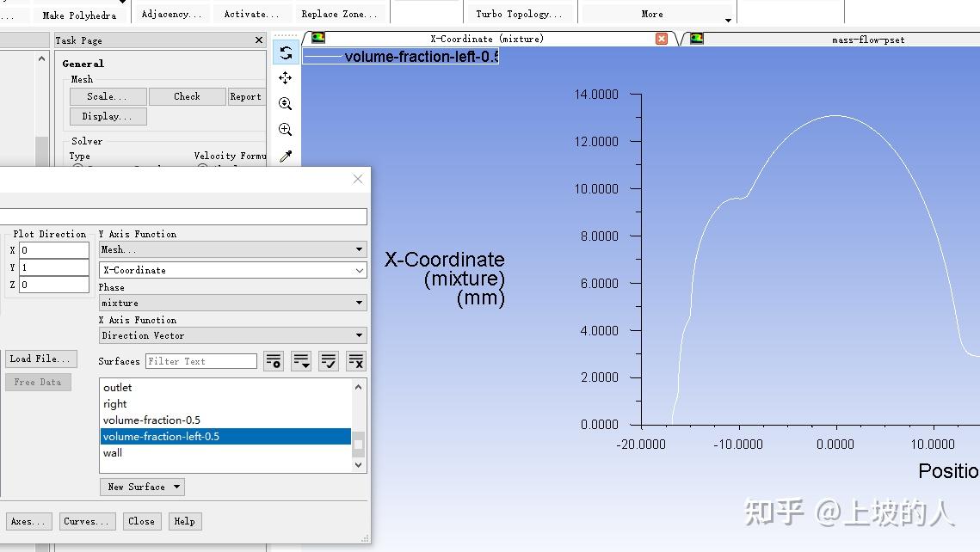Click the Task Page scroll up arrow
Image resolution: width=980 pixels, height=552 pixels.
pos(41,58)
